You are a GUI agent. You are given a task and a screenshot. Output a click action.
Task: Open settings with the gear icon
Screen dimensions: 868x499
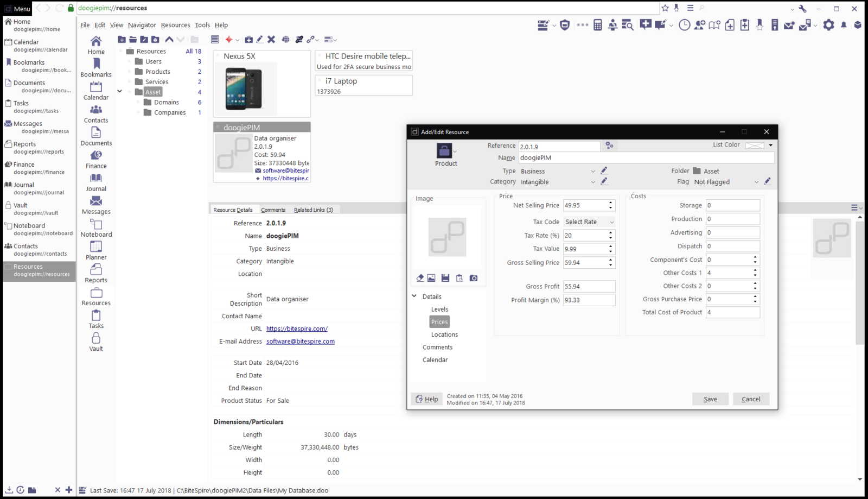pos(828,25)
